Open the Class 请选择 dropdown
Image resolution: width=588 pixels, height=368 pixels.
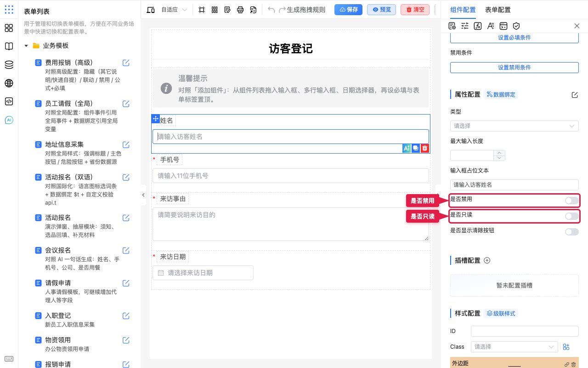514,347
